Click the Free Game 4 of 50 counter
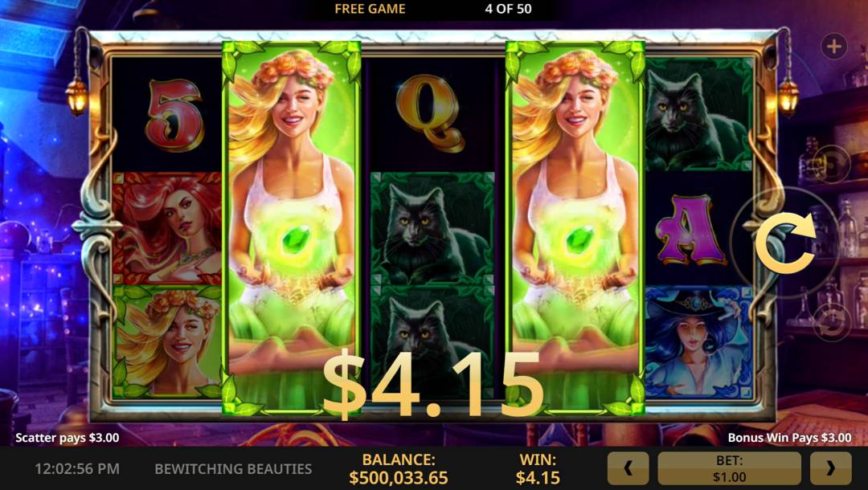Image resolution: width=868 pixels, height=490 pixels. (x=433, y=9)
